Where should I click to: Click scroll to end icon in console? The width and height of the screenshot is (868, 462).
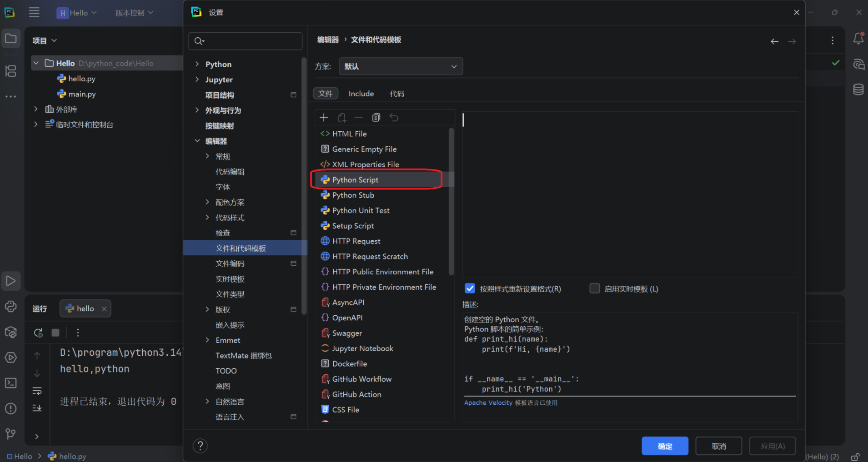[37, 408]
